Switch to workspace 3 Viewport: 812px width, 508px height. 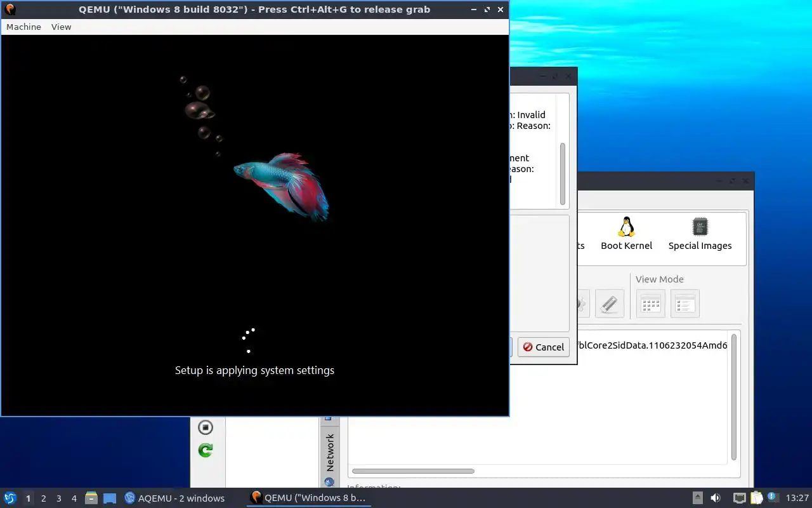coord(58,498)
